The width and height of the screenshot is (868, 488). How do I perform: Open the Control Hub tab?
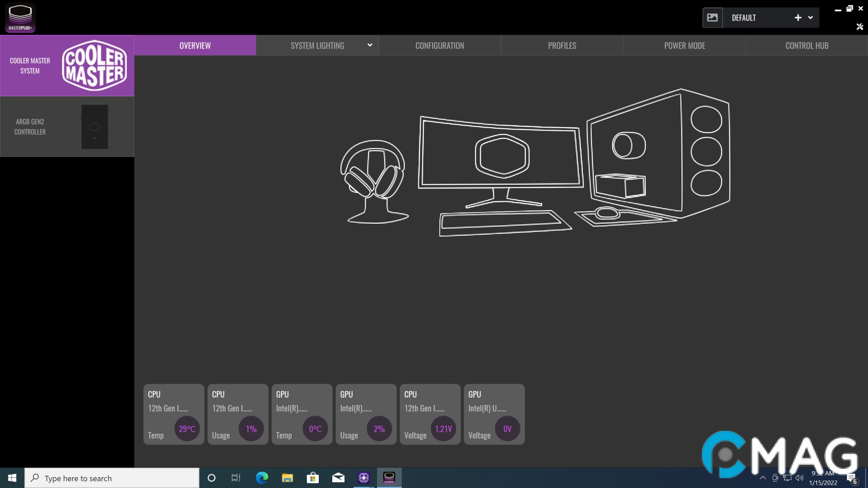(807, 46)
